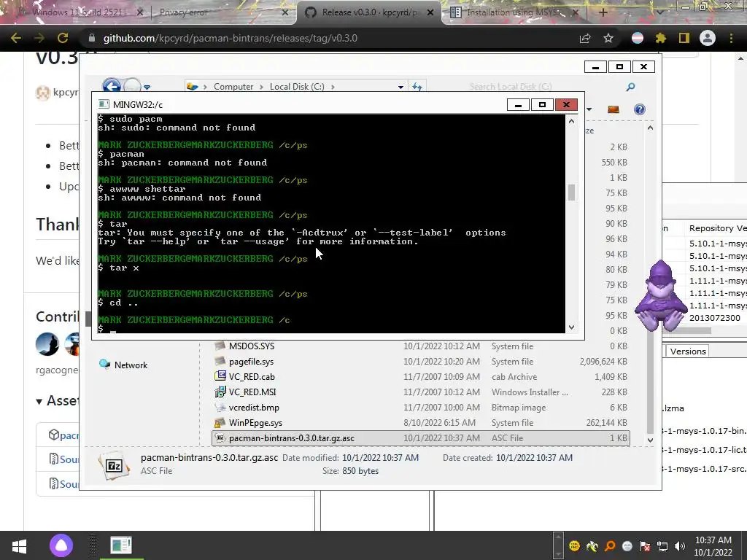The image size is (747, 560).
Task: Open Chrome three-dot menu
Action: point(731,38)
